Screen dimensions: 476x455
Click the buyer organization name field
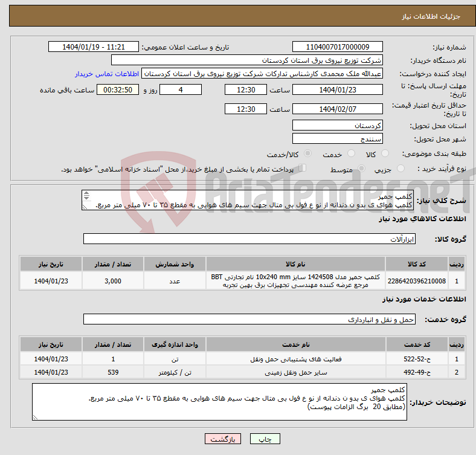click(247, 60)
